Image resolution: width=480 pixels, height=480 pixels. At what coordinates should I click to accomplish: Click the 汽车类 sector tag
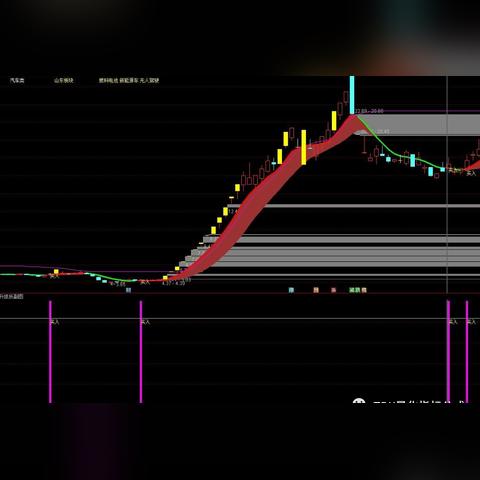tap(17, 80)
